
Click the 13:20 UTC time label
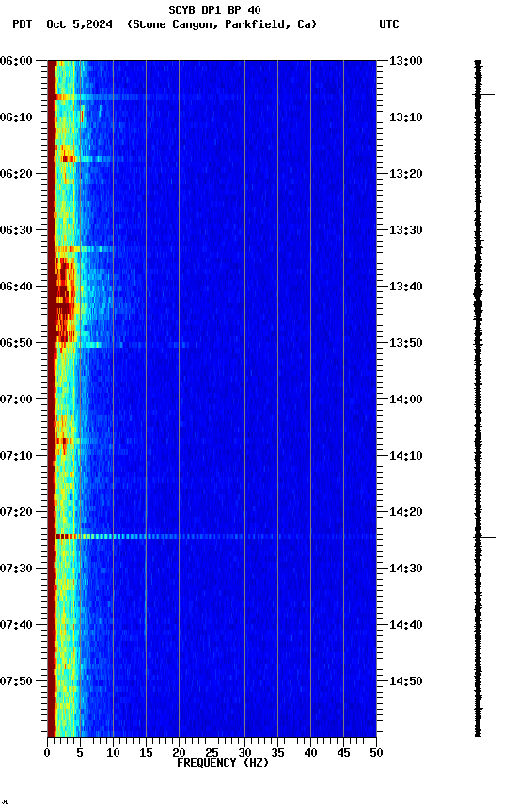pos(405,174)
